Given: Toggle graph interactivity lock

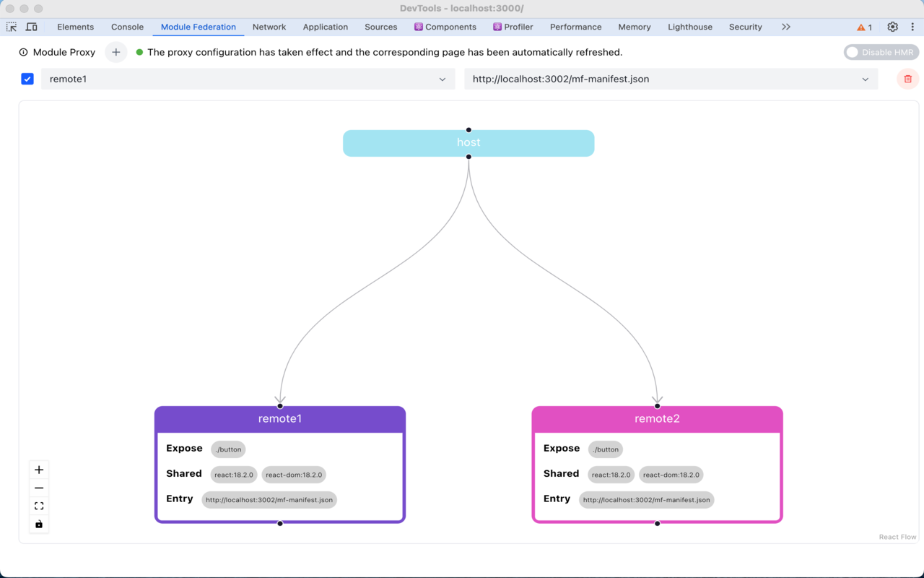Looking at the screenshot, I should click(39, 524).
